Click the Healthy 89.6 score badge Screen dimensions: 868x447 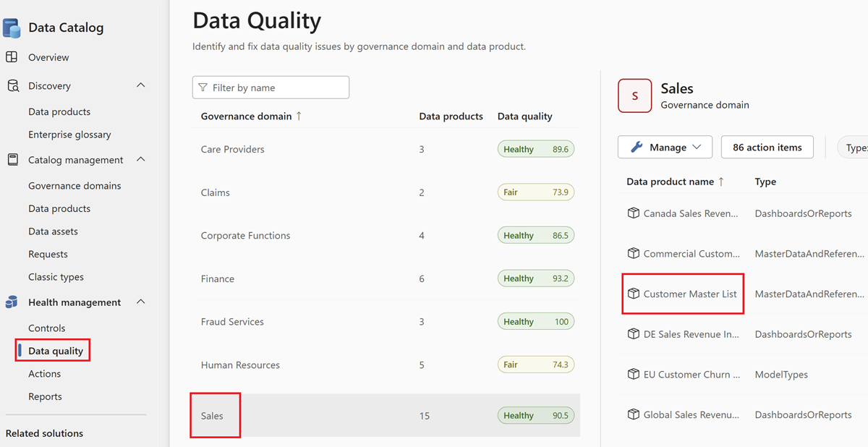pos(535,149)
